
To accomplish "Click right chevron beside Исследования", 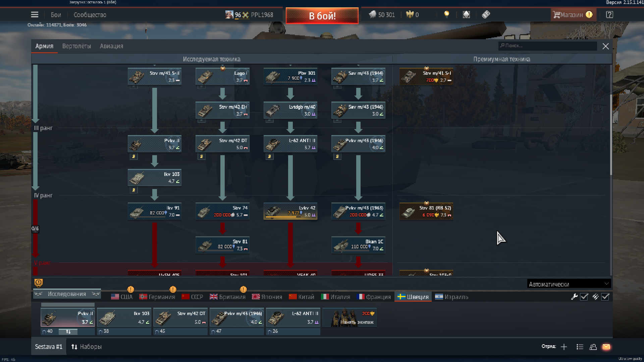I will pos(96,294).
